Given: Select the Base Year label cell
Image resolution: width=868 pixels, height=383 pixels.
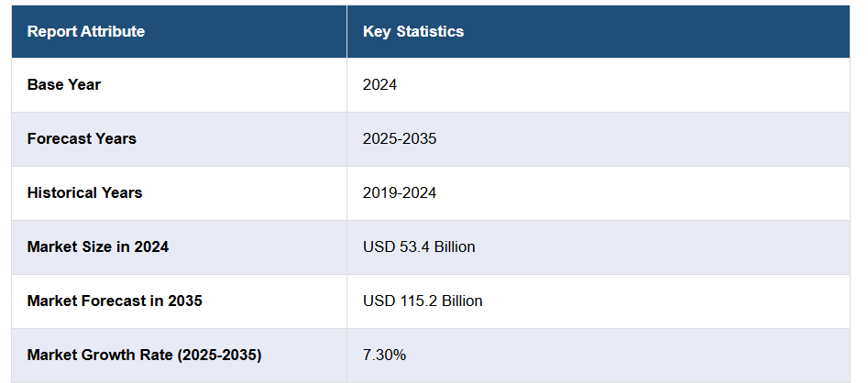Looking at the screenshot, I should pos(64,84).
